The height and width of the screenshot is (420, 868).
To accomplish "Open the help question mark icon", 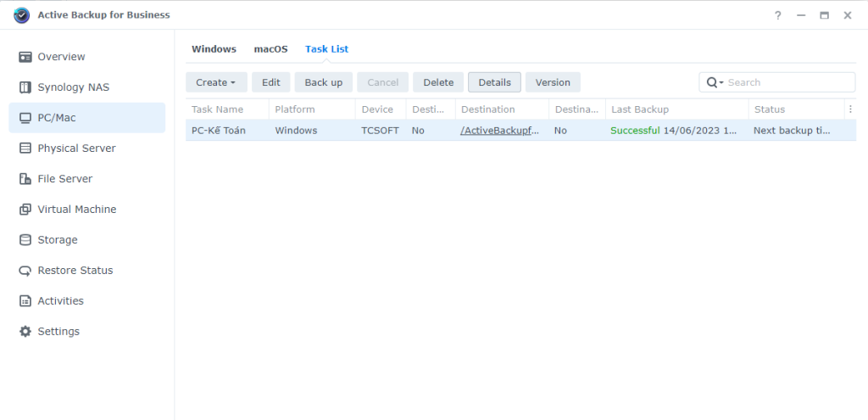I will tap(778, 15).
